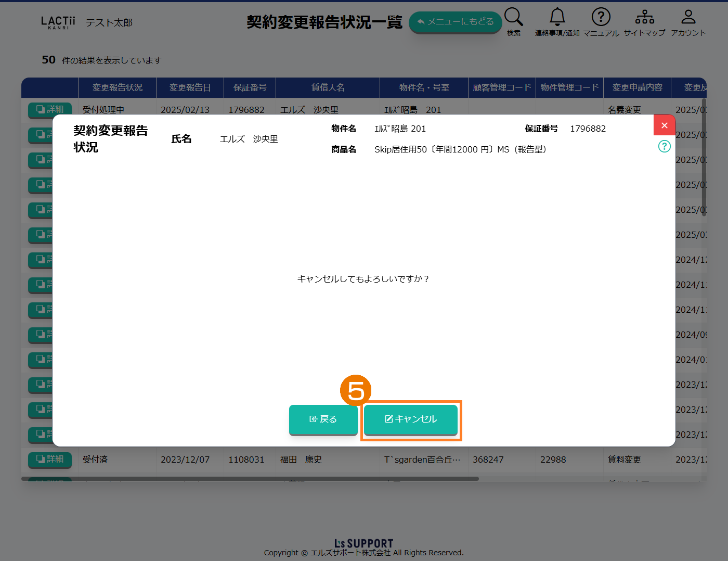
Task: Open the sitemap icon
Action: pos(644,17)
